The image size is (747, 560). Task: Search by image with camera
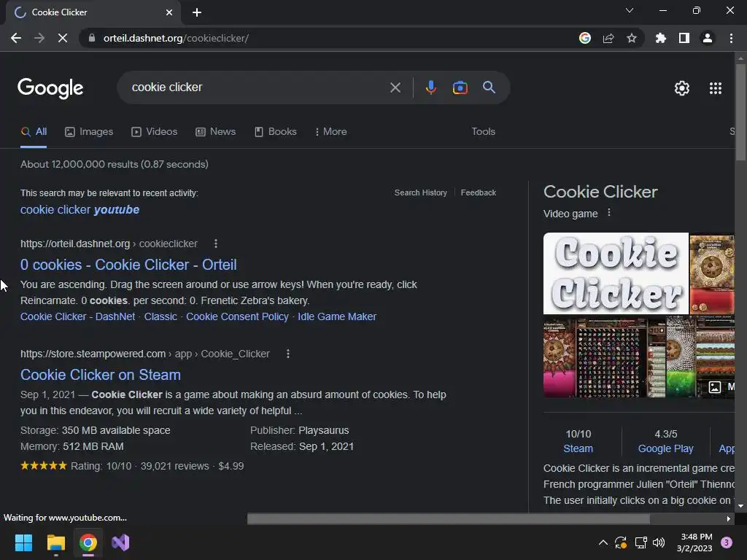[x=460, y=87]
